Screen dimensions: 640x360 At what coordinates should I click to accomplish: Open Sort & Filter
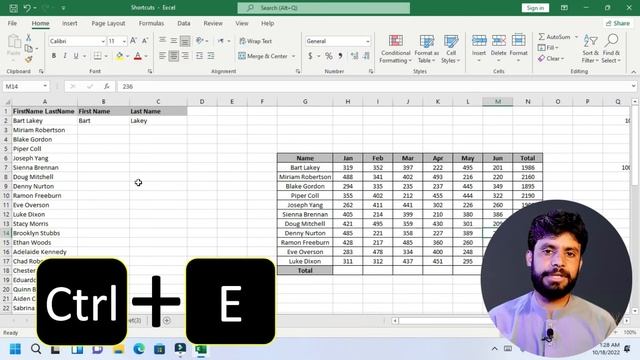point(590,49)
